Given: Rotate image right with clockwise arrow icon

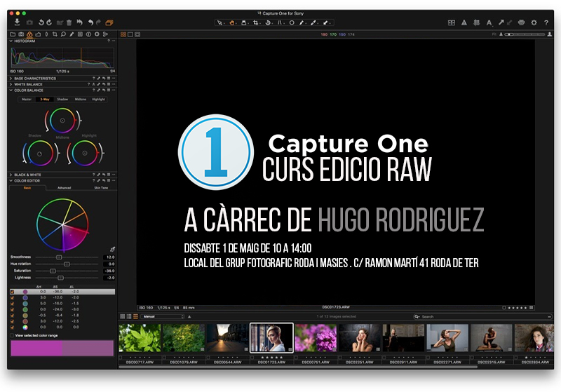Looking at the screenshot, I should pos(49,22).
